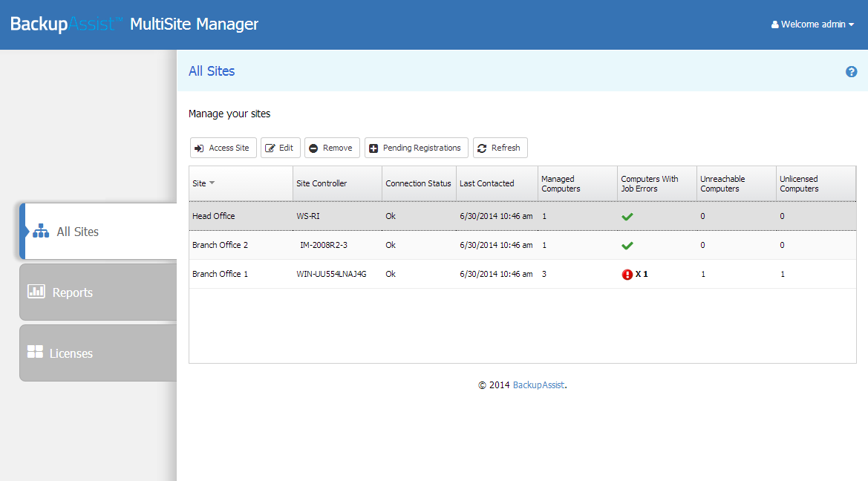The height and width of the screenshot is (481, 868).
Task: Click the green checkmark in Head Office row
Action: (627, 217)
